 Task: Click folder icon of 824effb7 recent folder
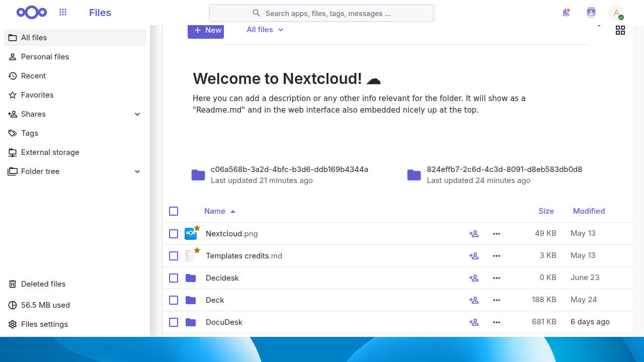[414, 175]
